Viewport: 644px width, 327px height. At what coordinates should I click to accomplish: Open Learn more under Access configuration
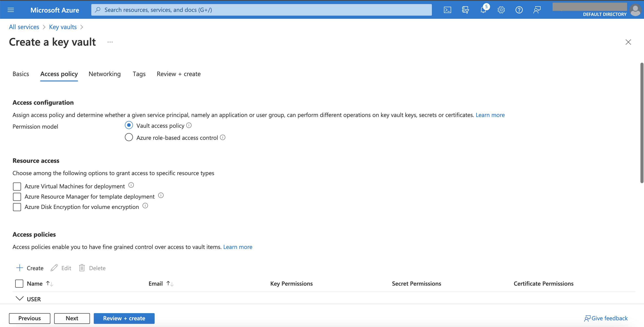point(490,115)
